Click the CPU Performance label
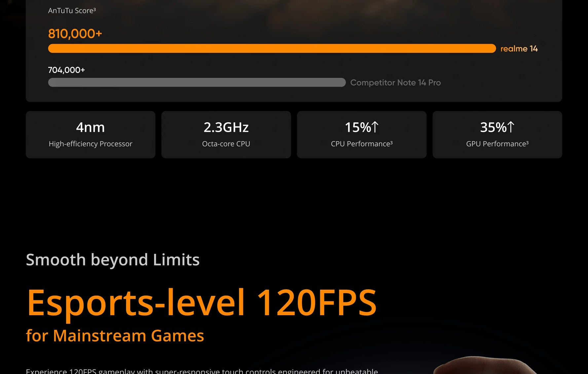 pos(362,144)
